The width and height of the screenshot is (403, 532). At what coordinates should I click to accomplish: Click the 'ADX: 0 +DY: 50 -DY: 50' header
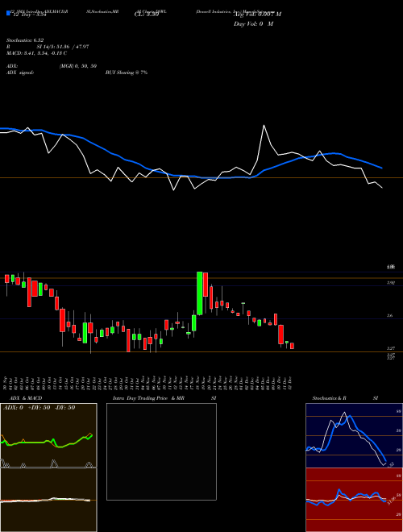pyautogui.click(x=39, y=408)
